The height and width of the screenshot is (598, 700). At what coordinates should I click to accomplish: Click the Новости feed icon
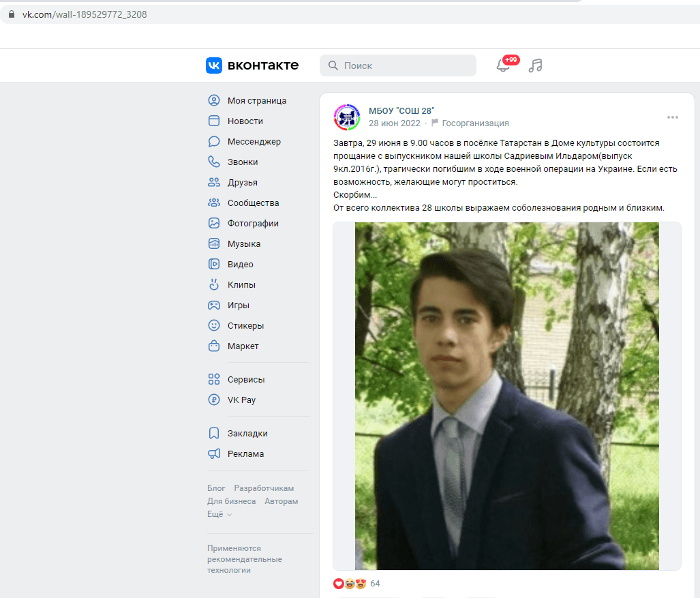(x=214, y=121)
